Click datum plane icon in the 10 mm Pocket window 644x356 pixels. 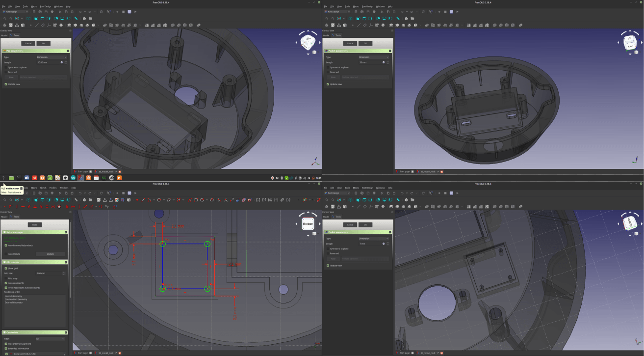[x=365, y=25]
